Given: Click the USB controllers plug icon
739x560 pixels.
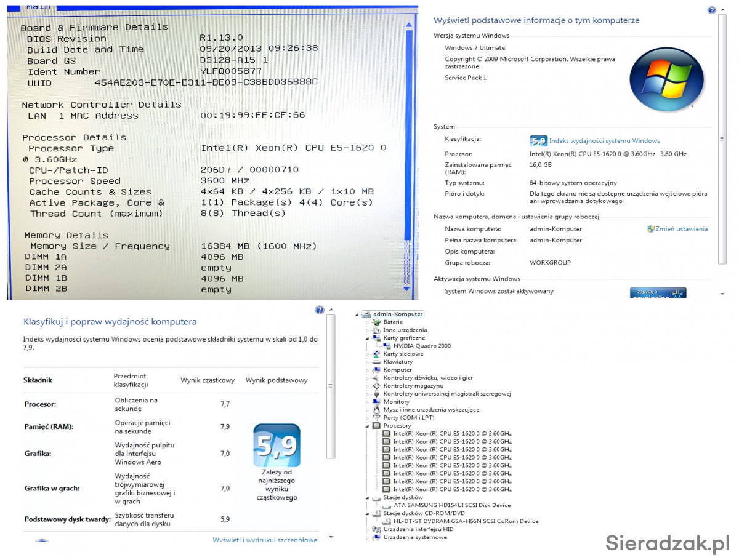Looking at the screenshot, I should pos(376,394).
